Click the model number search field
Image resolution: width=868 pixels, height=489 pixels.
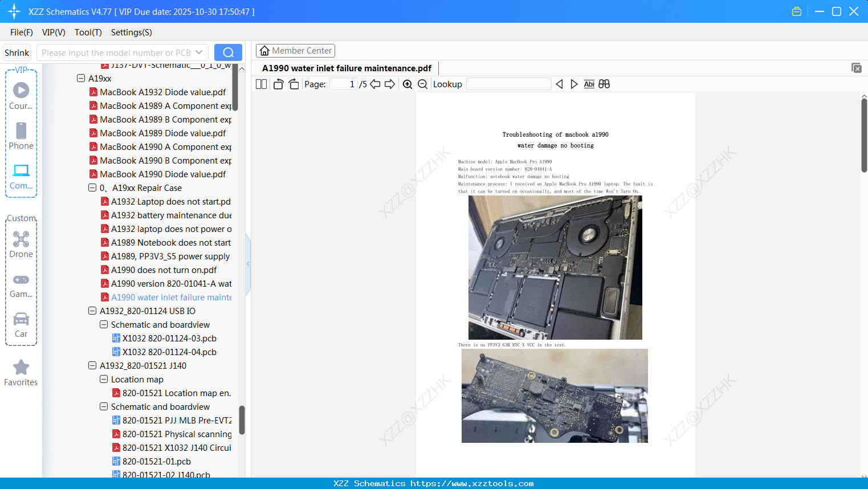[116, 52]
